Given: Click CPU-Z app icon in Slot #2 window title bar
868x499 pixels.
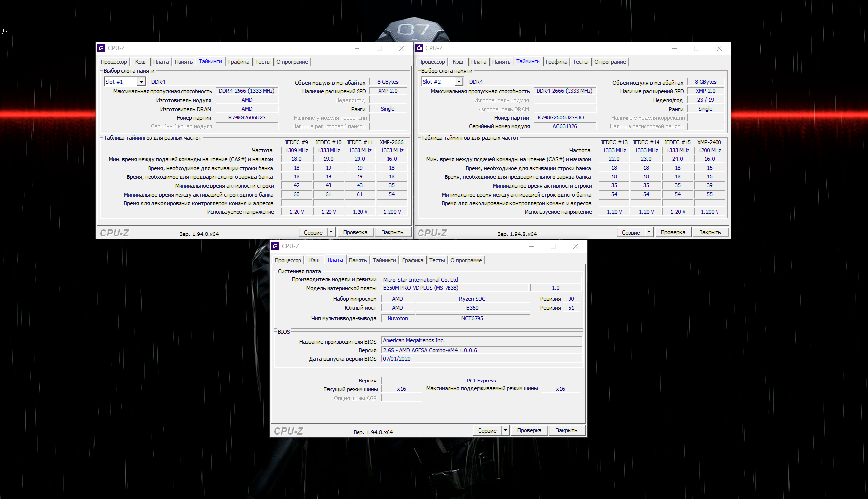Looking at the screenshot, I should (x=419, y=48).
